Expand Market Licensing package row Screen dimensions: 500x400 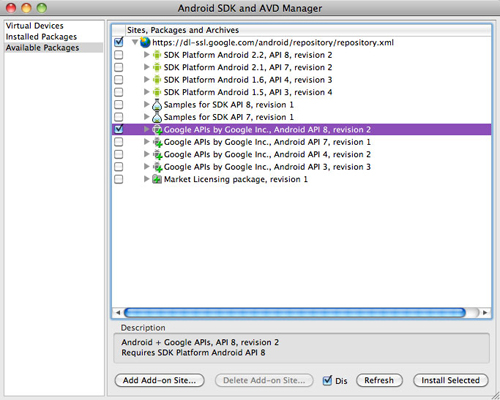pyautogui.click(x=146, y=179)
